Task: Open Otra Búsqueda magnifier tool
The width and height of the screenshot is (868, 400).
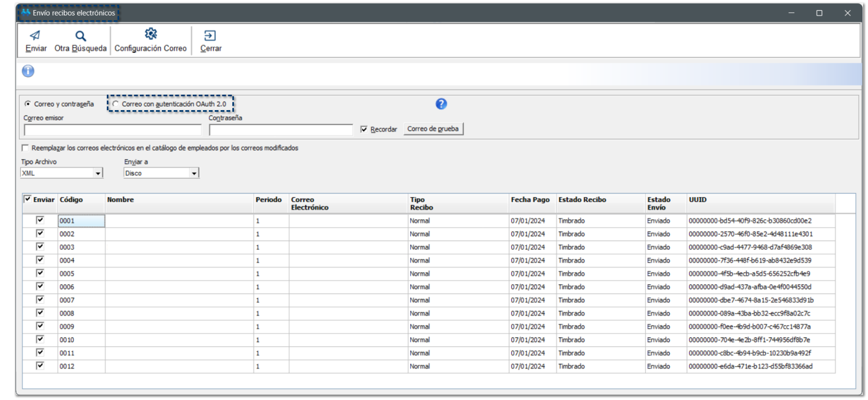Action: coord(80,36)
